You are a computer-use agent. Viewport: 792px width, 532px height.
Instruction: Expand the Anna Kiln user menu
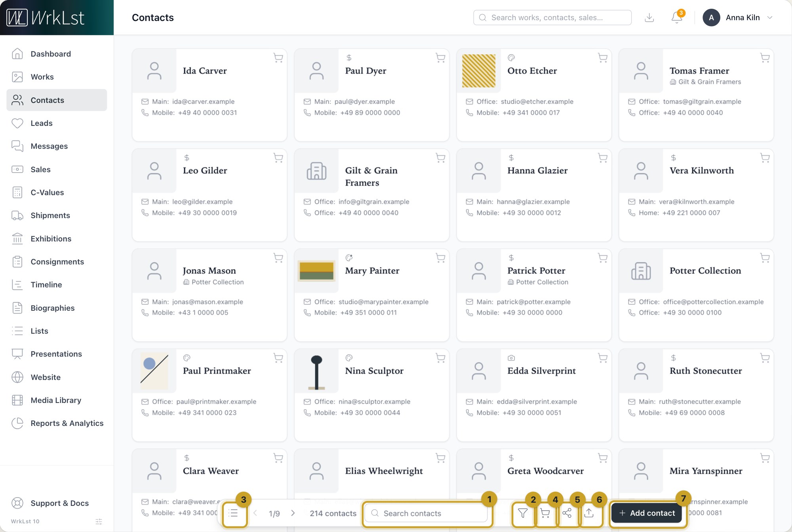[738, 17]
